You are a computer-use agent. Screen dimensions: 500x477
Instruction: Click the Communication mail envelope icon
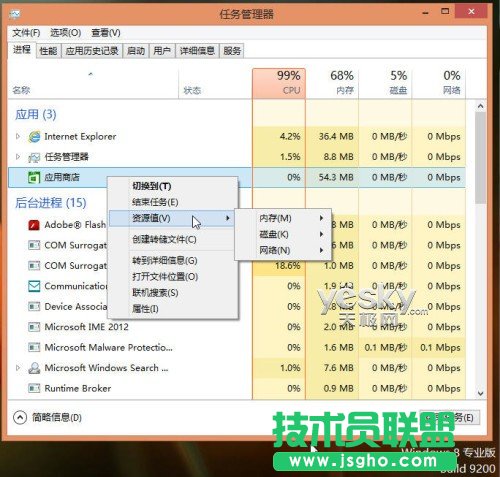pyautogui.click(x=34, y=286)
